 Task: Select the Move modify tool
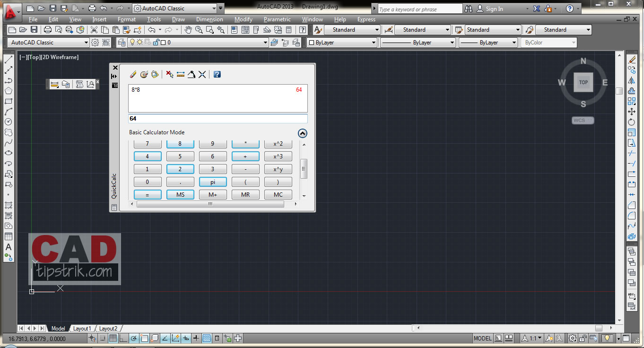point(632,112)
